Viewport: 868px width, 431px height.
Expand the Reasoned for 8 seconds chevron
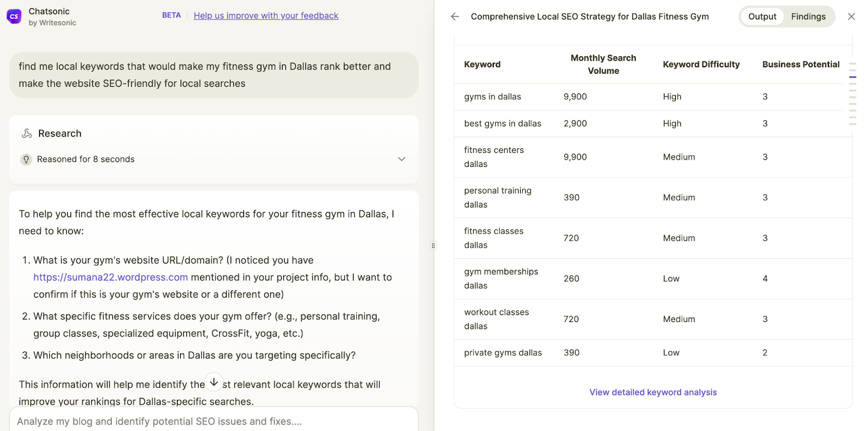(401, 159)
